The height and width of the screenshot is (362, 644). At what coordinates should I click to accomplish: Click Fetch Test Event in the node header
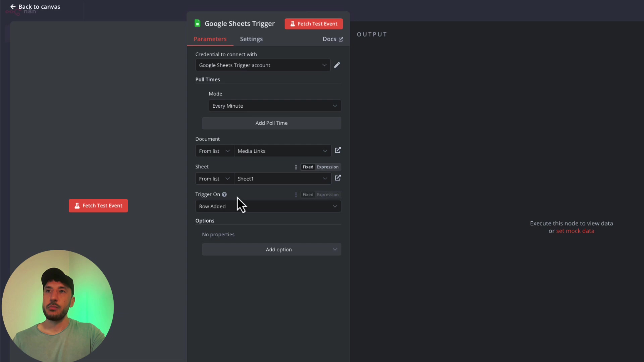pos(314,24)
